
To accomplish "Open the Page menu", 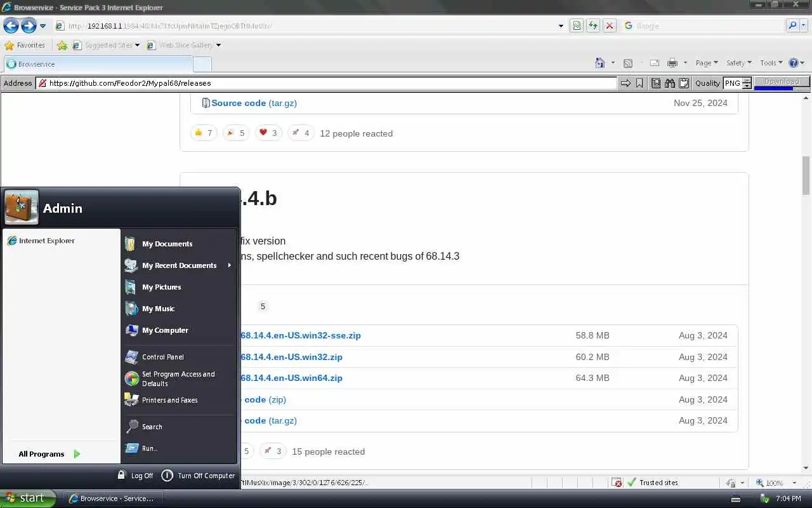I will (706, 63).
